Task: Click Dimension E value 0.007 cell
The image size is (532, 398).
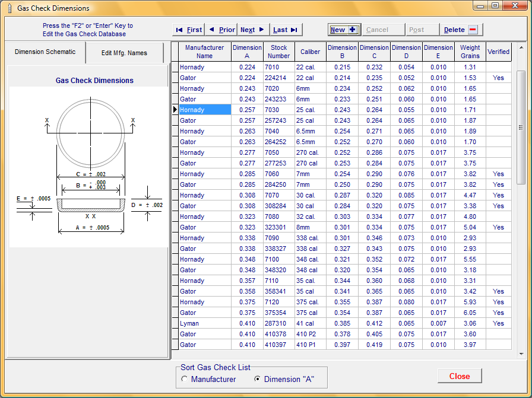Action: tap(438, 323)
